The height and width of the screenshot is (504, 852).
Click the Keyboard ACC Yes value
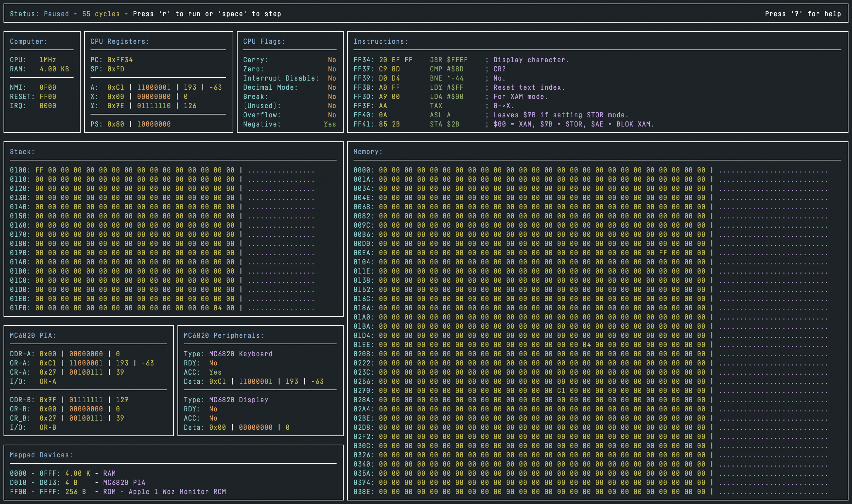(215, 372)
